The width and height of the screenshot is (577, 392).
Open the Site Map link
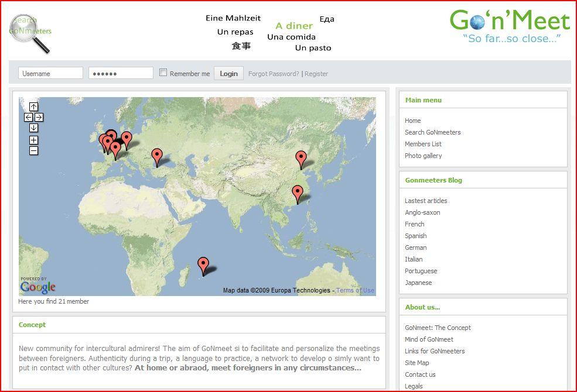click(x=417, y=363)
